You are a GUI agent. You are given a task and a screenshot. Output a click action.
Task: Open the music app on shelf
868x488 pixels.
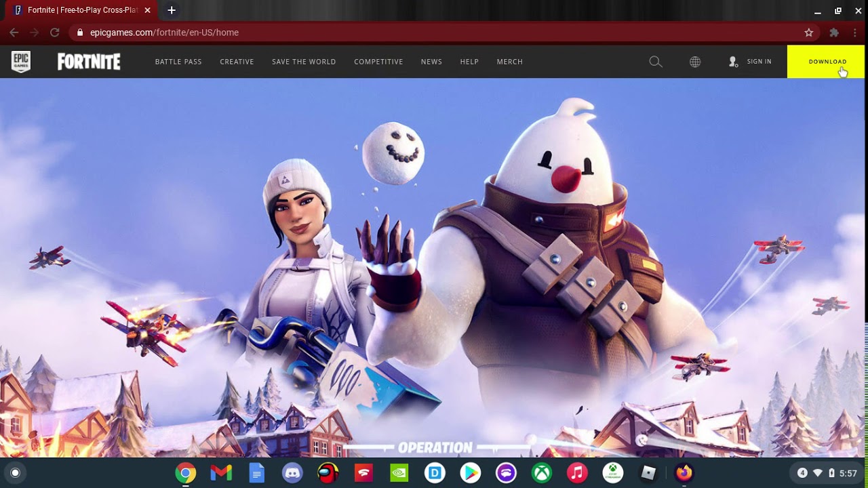point(577,473)
